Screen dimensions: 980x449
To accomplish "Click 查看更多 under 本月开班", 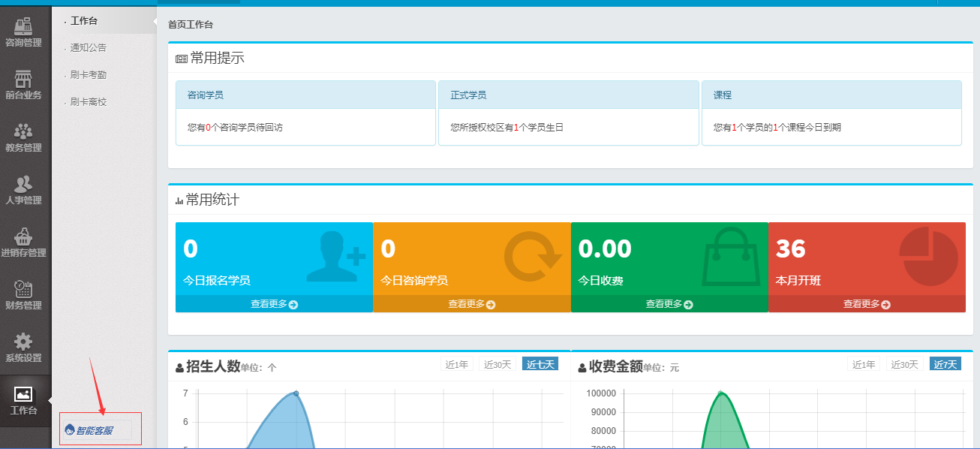I will pos(867,304).
